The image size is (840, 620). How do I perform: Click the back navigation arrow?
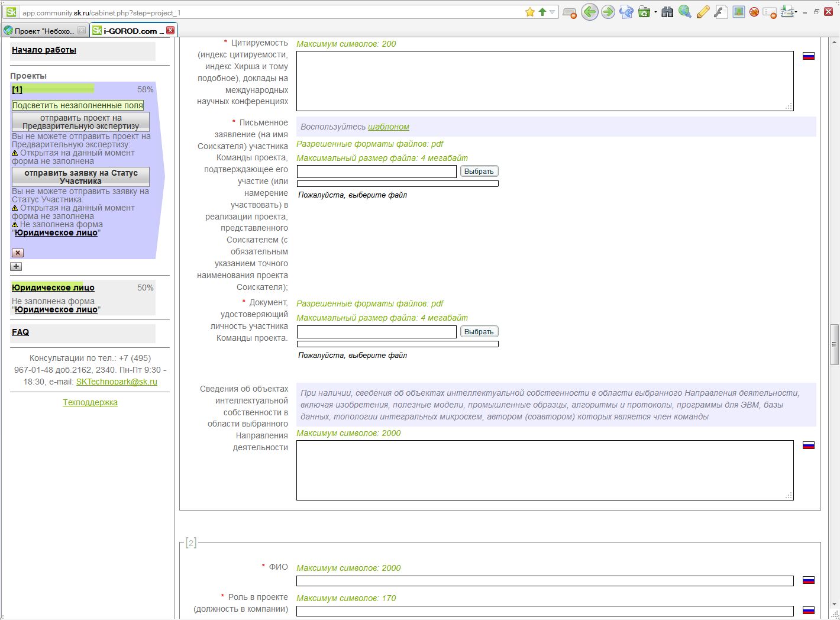pos(589,12)
